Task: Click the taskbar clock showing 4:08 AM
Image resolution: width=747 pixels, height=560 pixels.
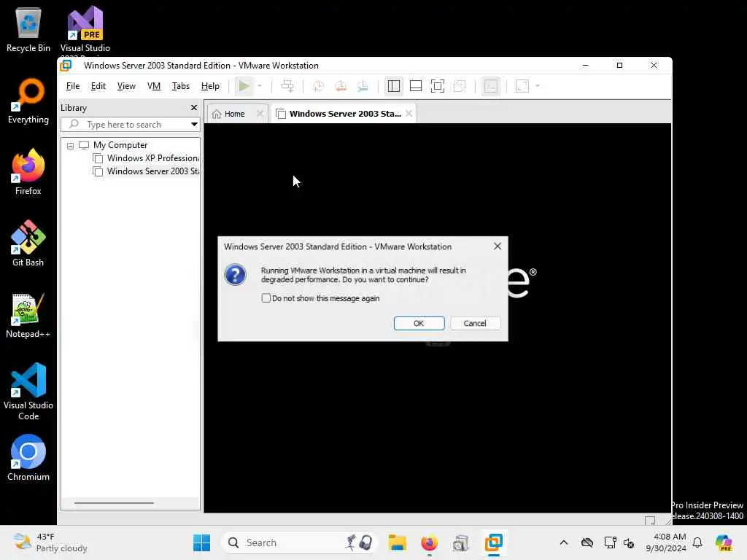Action: tap(665, 542)
